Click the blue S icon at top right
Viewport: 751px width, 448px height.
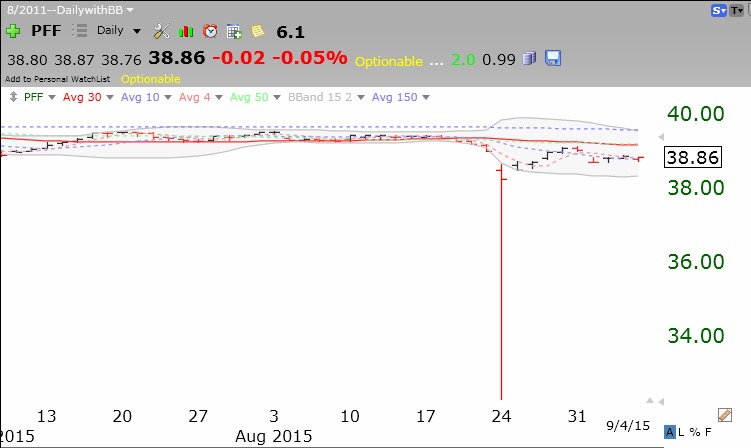coord(718,10)
